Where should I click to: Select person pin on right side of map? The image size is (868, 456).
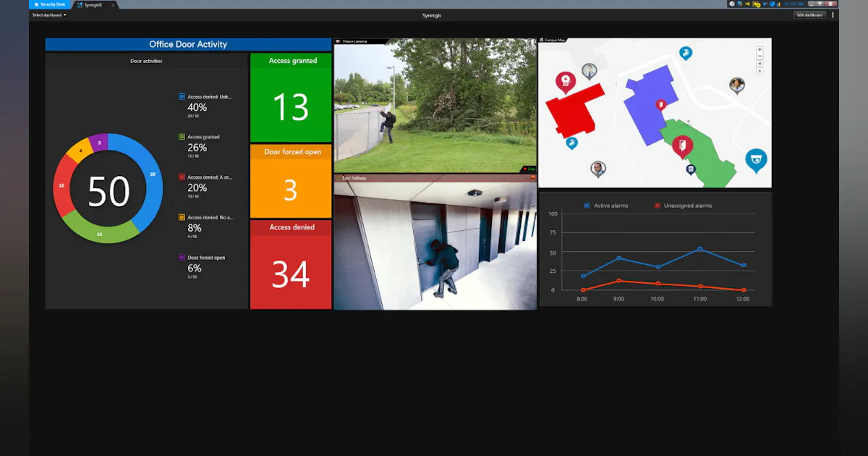coord(737,85)
